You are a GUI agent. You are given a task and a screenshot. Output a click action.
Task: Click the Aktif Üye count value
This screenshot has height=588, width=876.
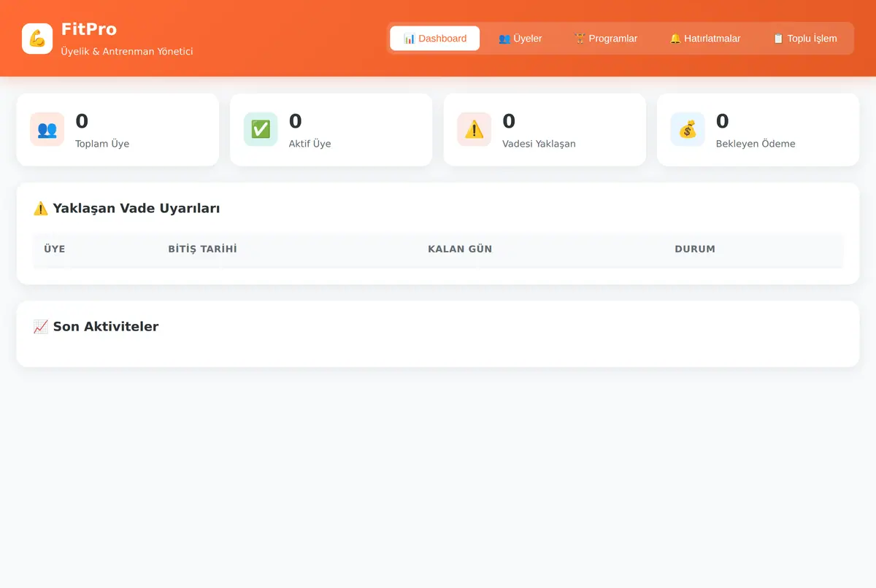tap(296, 121)
